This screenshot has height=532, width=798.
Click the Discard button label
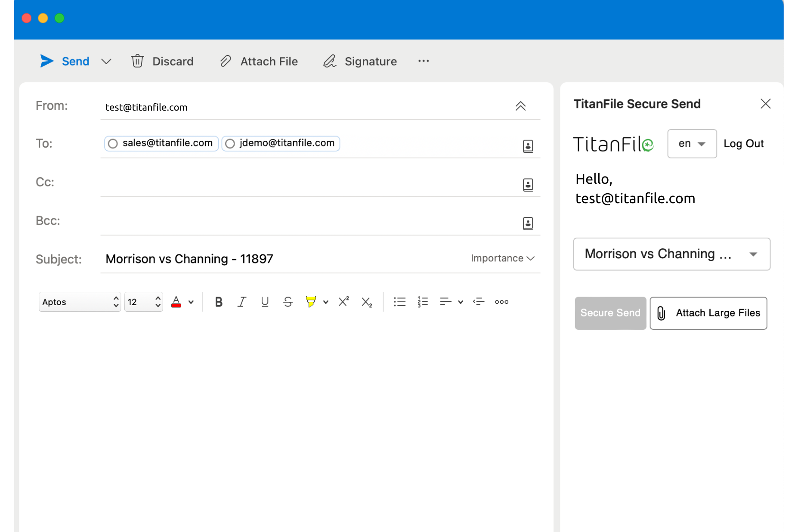tap(173, 62)
